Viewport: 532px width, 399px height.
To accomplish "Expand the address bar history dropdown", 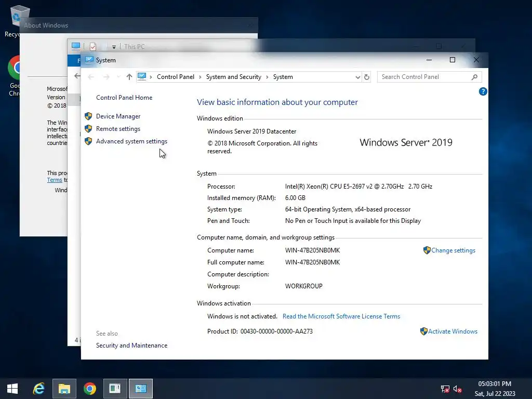I will [357, 77].
